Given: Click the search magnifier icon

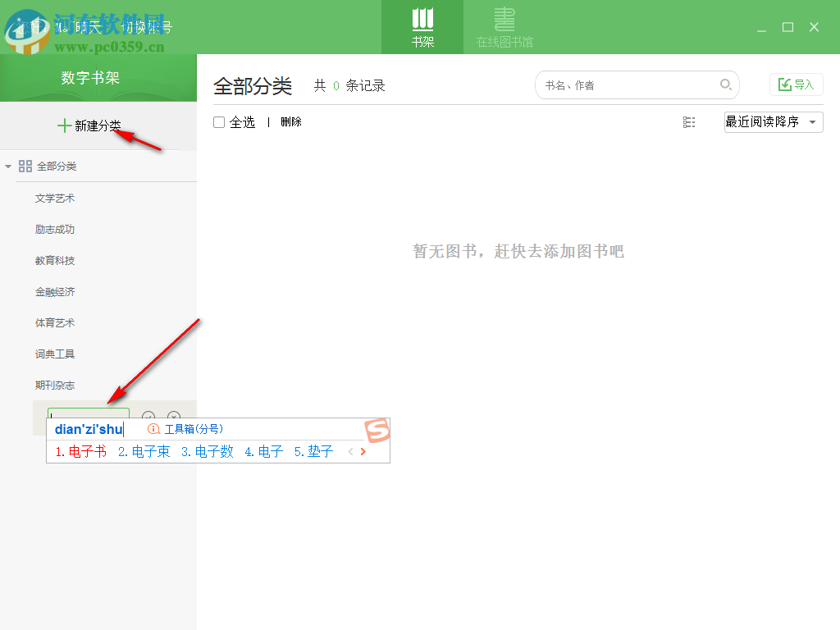Looking at the screenshot, I should (x=726, y=84).
